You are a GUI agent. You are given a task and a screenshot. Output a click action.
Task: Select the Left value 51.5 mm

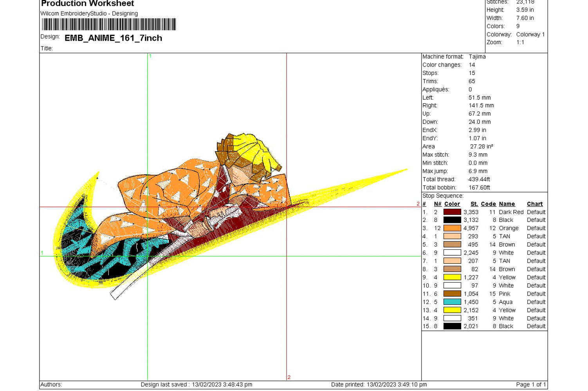point(480,98)
